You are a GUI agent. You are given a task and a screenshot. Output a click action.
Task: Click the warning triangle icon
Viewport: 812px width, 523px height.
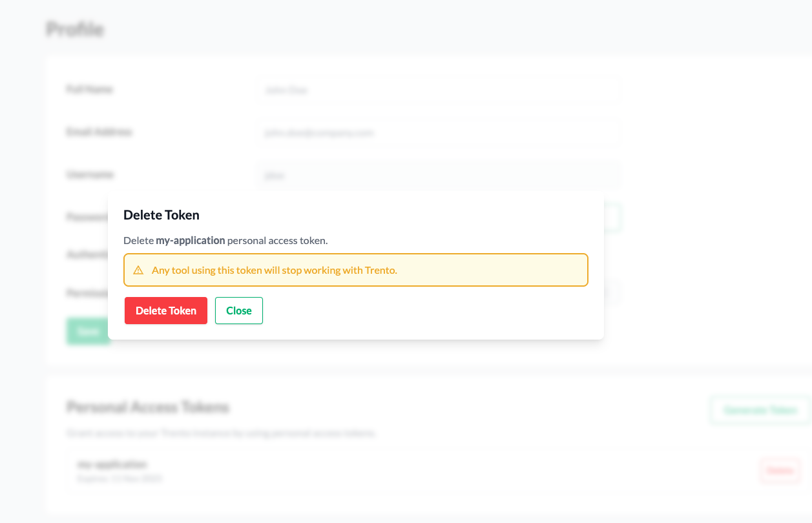[138, 270]
